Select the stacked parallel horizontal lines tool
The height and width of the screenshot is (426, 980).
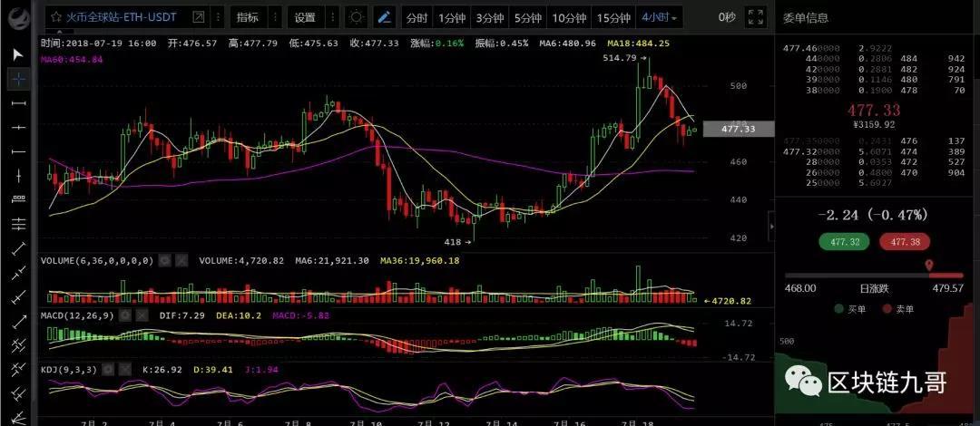point(19,224)
